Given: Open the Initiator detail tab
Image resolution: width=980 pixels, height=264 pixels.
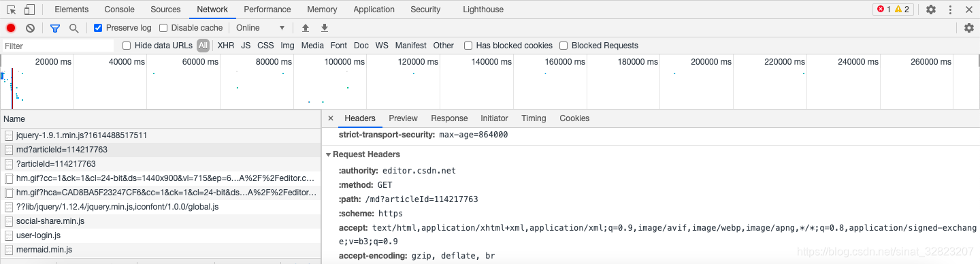Looking at the screenshot, I should (494, 118).
